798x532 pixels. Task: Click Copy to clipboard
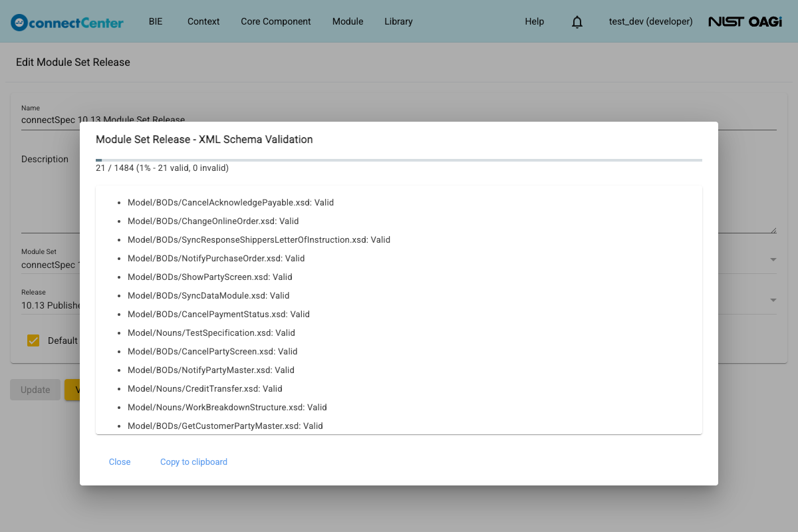[x=194, y=462]
